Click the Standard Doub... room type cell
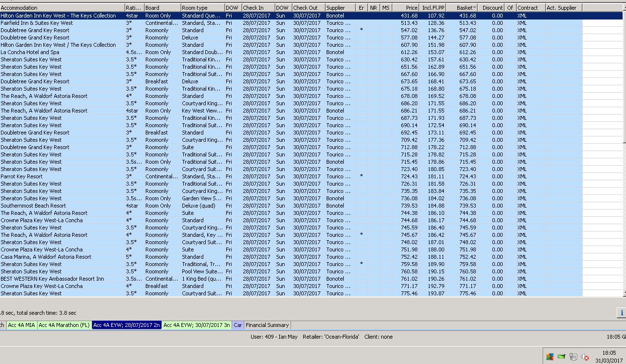The width and height of the screenshot is (626, 364). [x=202, y=52]
